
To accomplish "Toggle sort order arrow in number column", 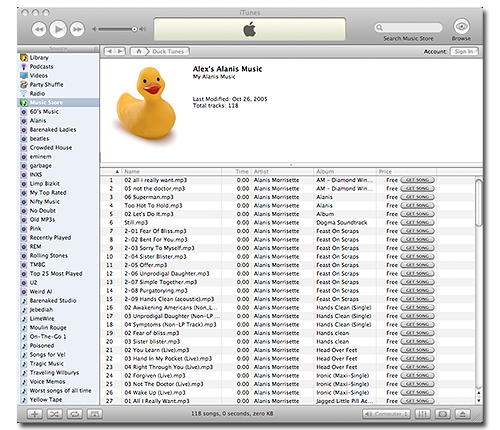I will click(117, 171).
